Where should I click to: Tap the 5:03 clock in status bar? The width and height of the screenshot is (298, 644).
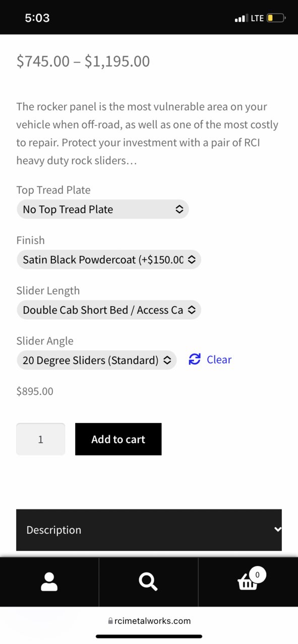pos(37,18)
